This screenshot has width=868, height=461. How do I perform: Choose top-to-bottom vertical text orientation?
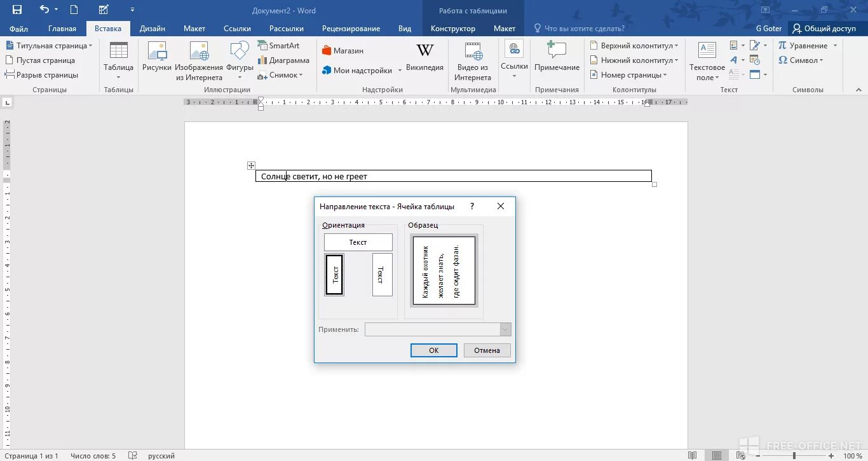click(x=383, y=275)
